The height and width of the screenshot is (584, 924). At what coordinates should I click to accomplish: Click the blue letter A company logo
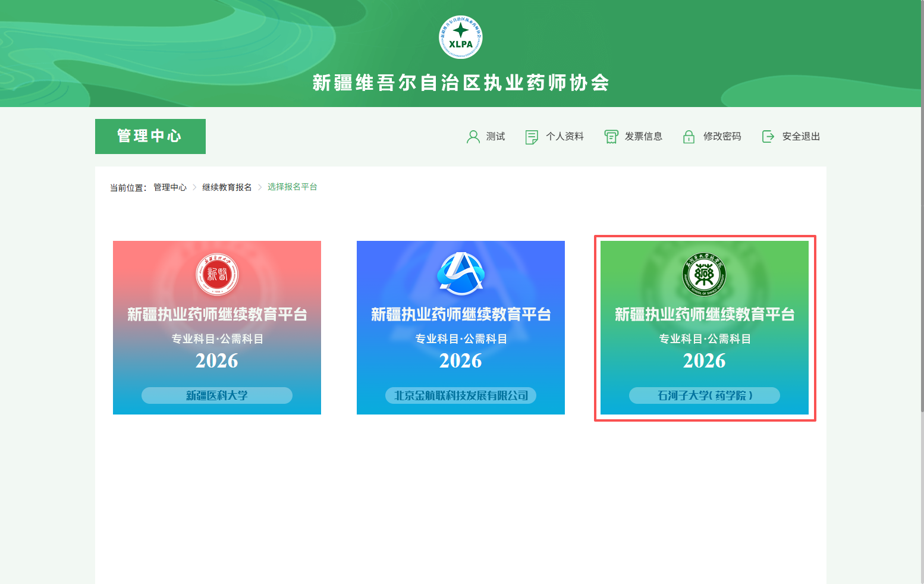[460, 274]
